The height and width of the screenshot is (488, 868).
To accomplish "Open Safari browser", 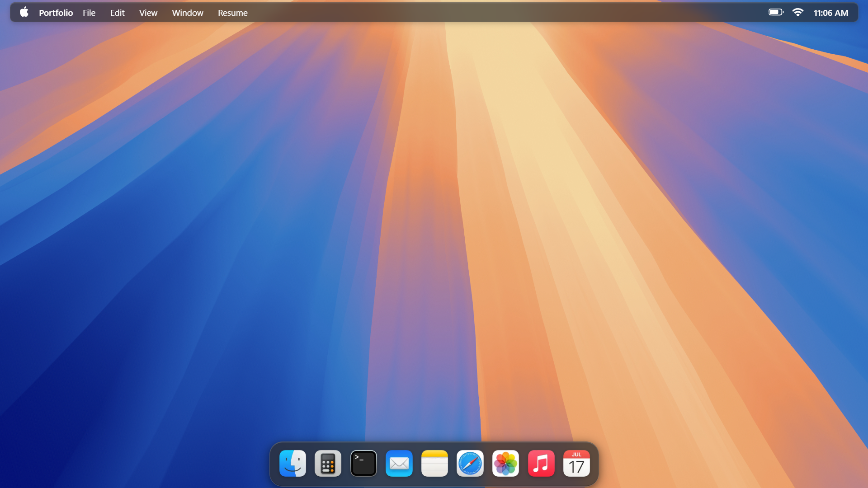I will (x=470, y=463).
